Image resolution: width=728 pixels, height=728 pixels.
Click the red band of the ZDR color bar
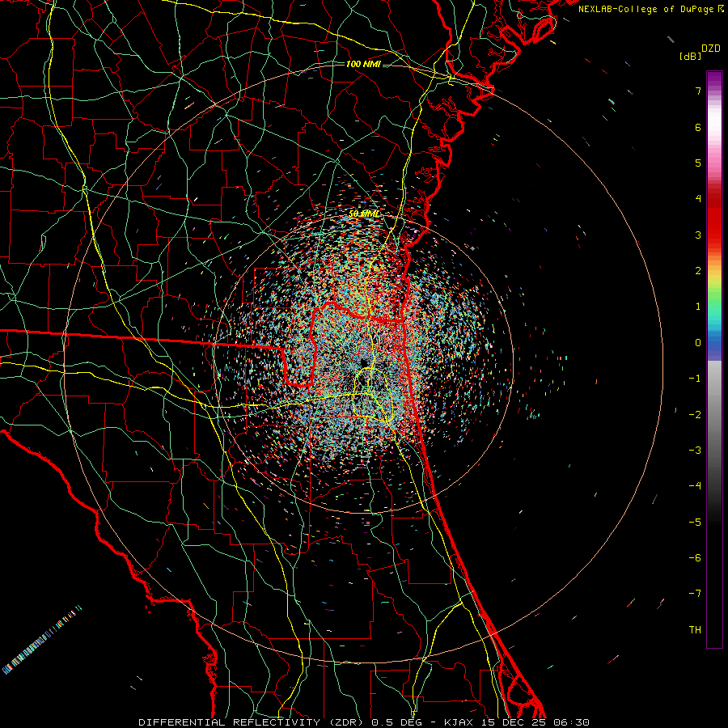coord(714,218)
